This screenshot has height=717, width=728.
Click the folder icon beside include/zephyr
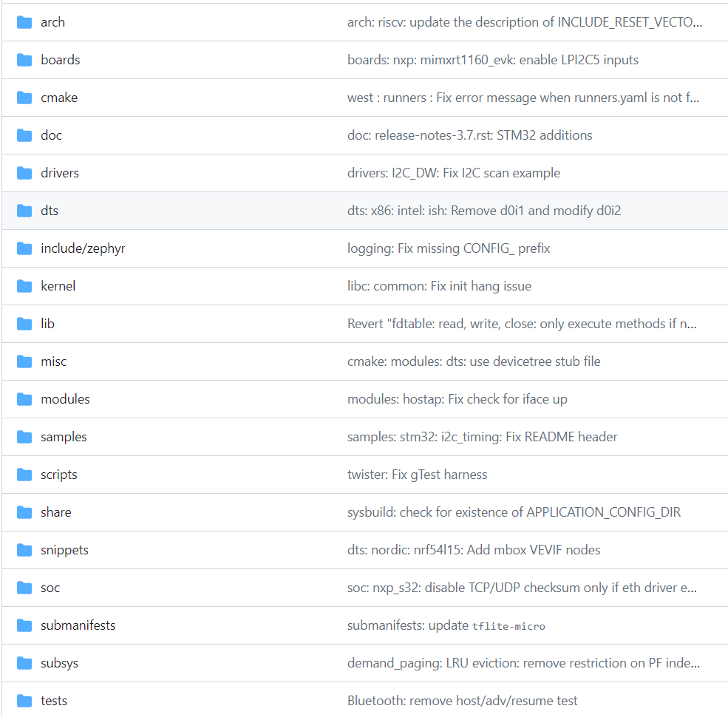click(x=24, y=248)
